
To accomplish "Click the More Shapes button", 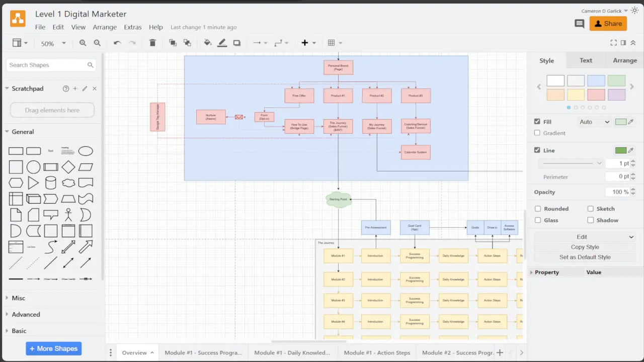I will coord(53,348).
